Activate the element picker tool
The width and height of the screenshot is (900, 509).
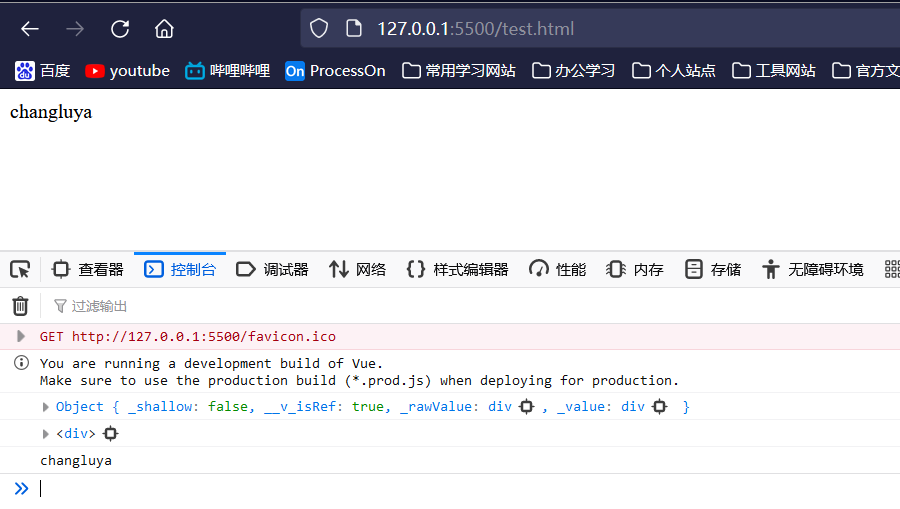(20, 270)
